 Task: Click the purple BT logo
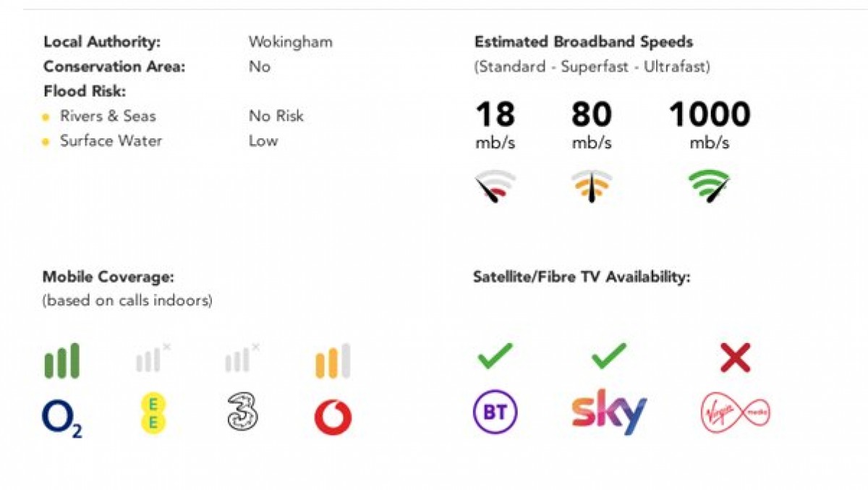pos(495,413)
